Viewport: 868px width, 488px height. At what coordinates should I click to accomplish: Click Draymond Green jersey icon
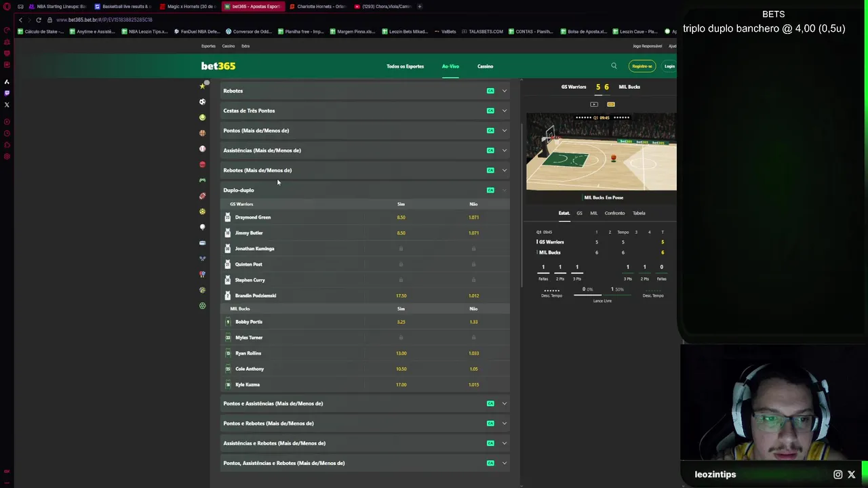(x=228, y=217)
